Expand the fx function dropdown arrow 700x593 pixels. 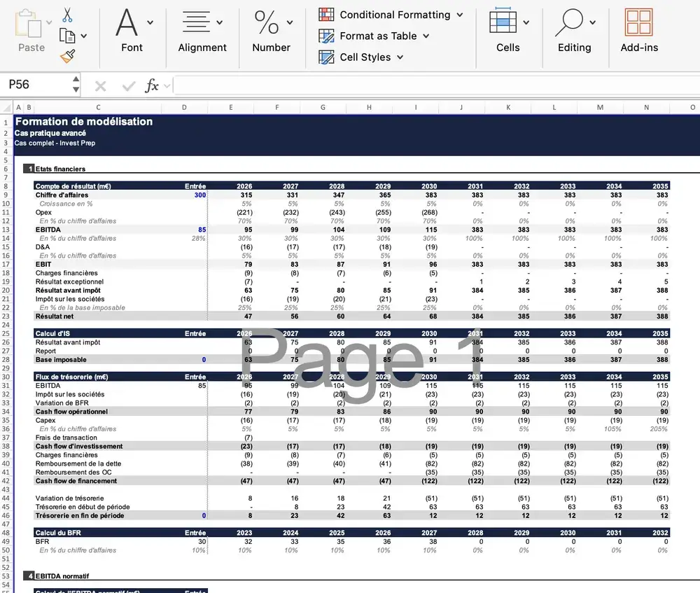tap(167, 85)
